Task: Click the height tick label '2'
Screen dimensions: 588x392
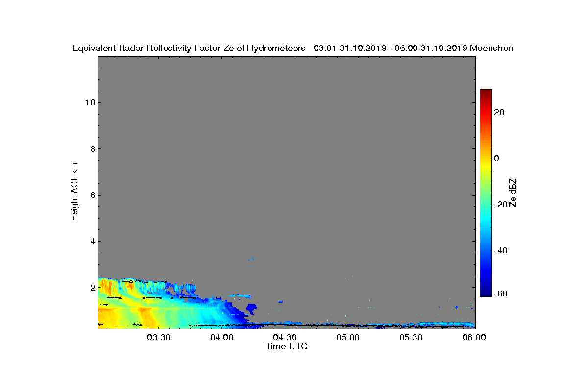Action: tap(92, 288)
